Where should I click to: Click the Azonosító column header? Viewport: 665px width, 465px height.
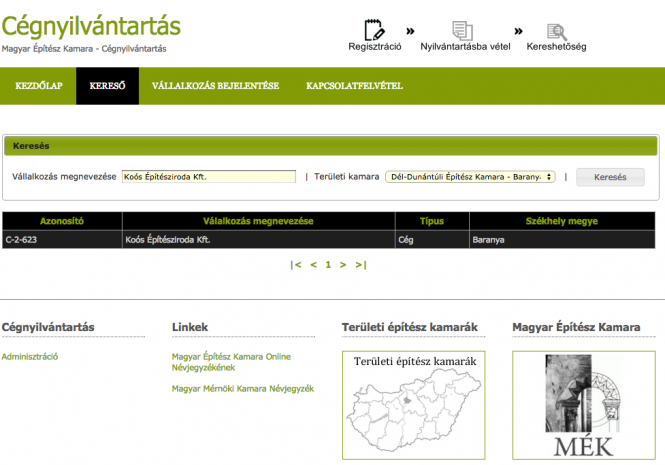click(62, 221)
